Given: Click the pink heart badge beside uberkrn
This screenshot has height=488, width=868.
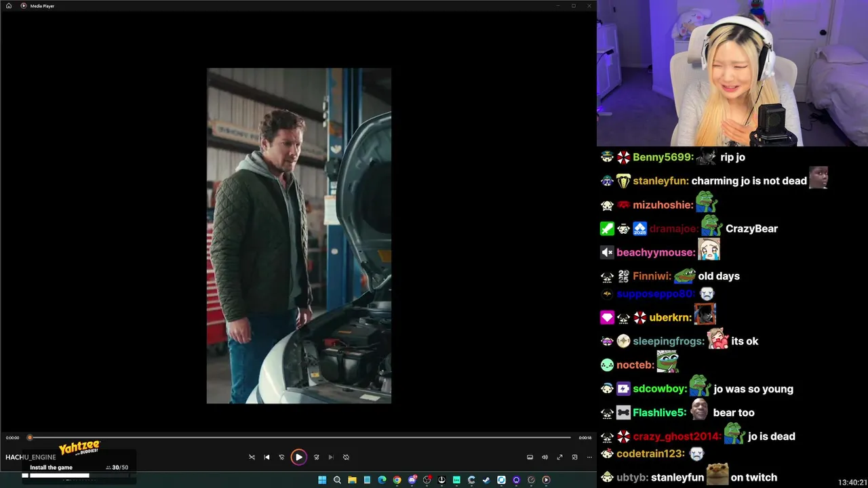Looking at the screenshot, I should point(607,317).
